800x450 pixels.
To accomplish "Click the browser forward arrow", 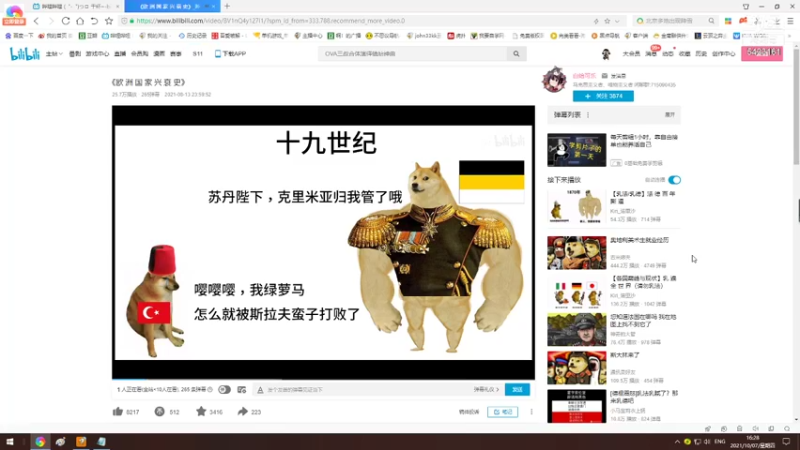I will pos(51,21).
